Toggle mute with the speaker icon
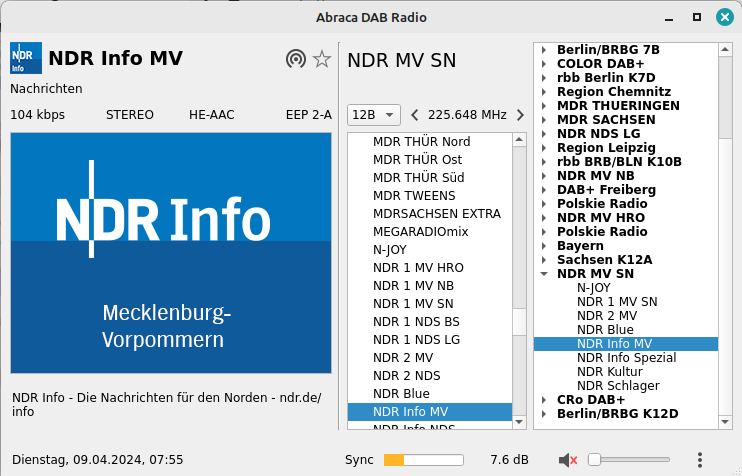This screenshot has width=742, height=476. point(568,460)
